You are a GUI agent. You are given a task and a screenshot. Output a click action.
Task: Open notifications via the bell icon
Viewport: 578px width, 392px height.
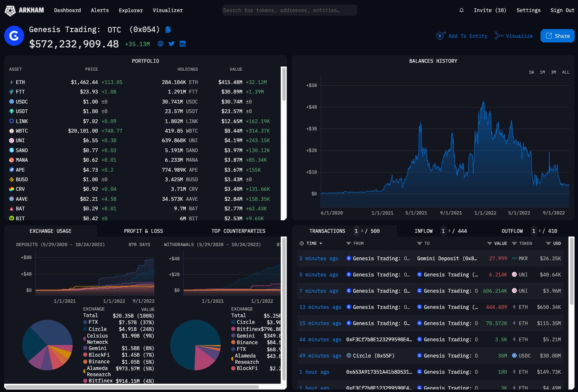pos(461,10)
